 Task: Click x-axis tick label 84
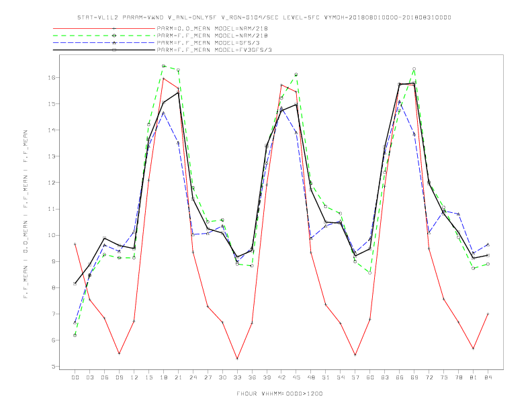point(488,377)
